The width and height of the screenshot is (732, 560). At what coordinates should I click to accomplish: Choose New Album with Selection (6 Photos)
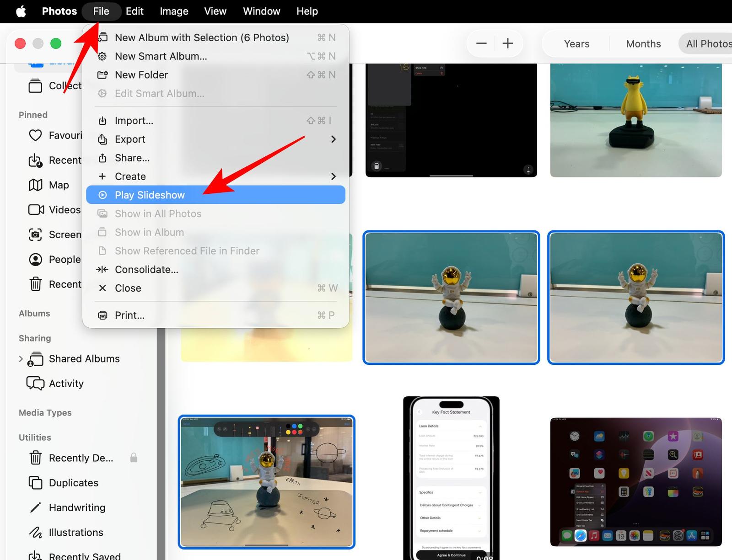(x=215, y=37)
